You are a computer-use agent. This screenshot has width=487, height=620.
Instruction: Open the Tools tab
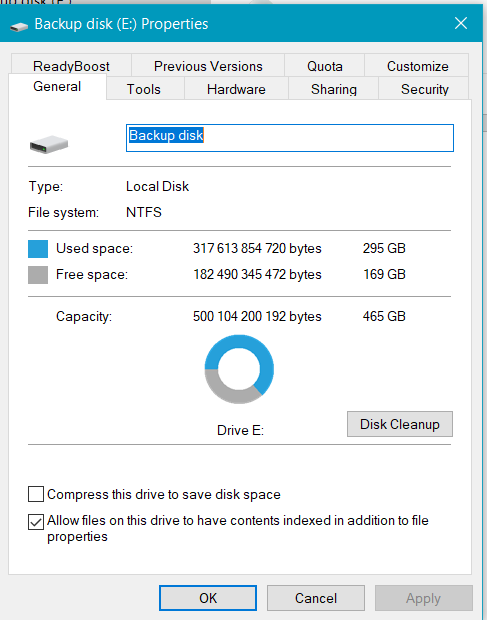[x=144, y=89]
